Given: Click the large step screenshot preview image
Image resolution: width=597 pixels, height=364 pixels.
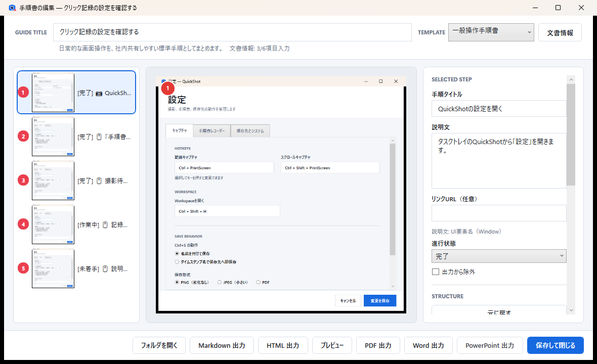Looking at the screenshot, I should click(281, 195).
